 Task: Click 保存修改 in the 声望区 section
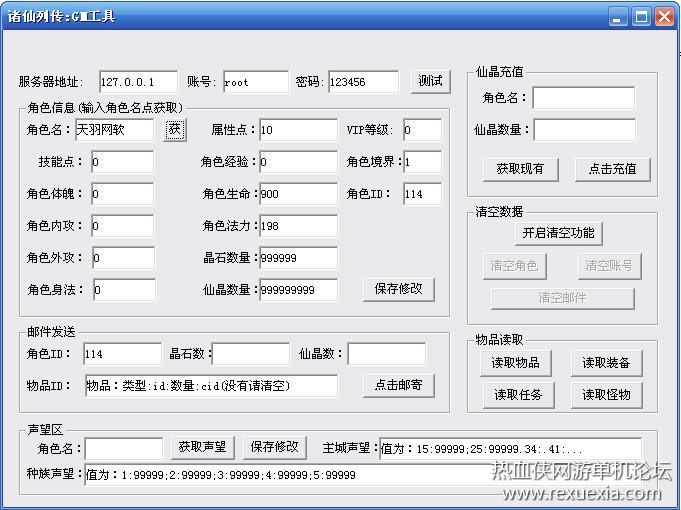pyautogui.click(x=274, y=447)
